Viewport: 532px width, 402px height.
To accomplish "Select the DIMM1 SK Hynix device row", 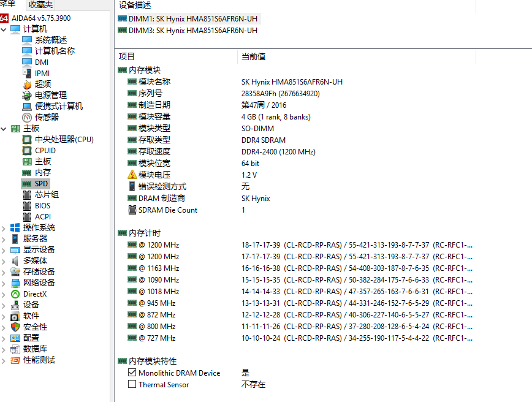I will coord(189,18).
